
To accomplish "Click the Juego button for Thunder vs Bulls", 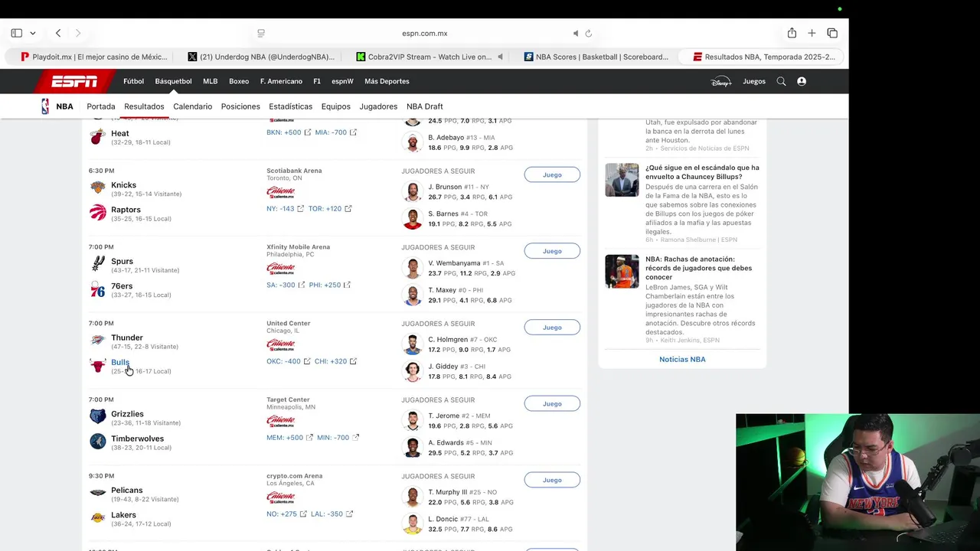I will pos(552,328).
